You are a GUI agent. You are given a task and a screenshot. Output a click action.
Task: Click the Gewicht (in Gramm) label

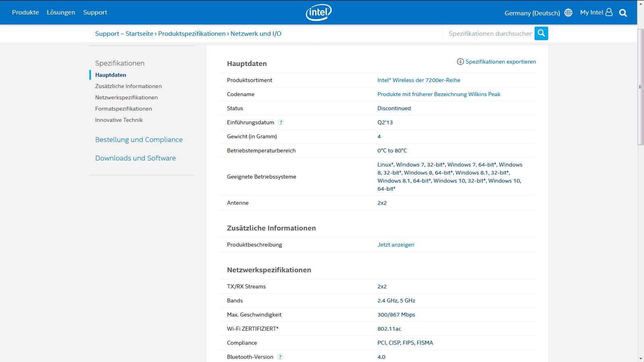(x=252, y=136)
